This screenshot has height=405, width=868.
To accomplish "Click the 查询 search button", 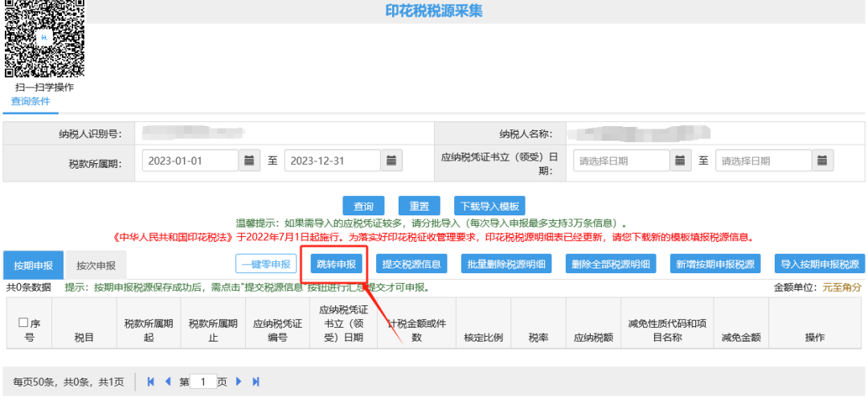I will [x=363, y=206].
